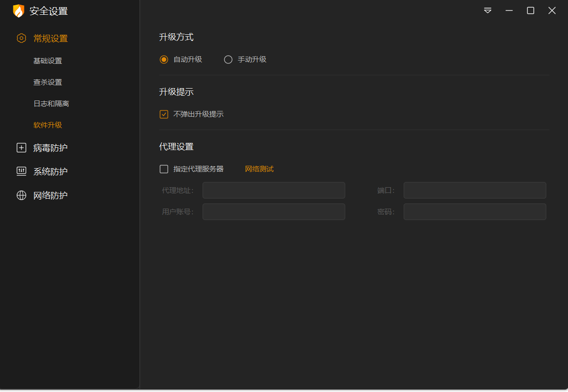Click the globe icon beside 网络防护
The height and width of the screenshot is (392, 568).
pyautogui.click(x=21, y=195)
